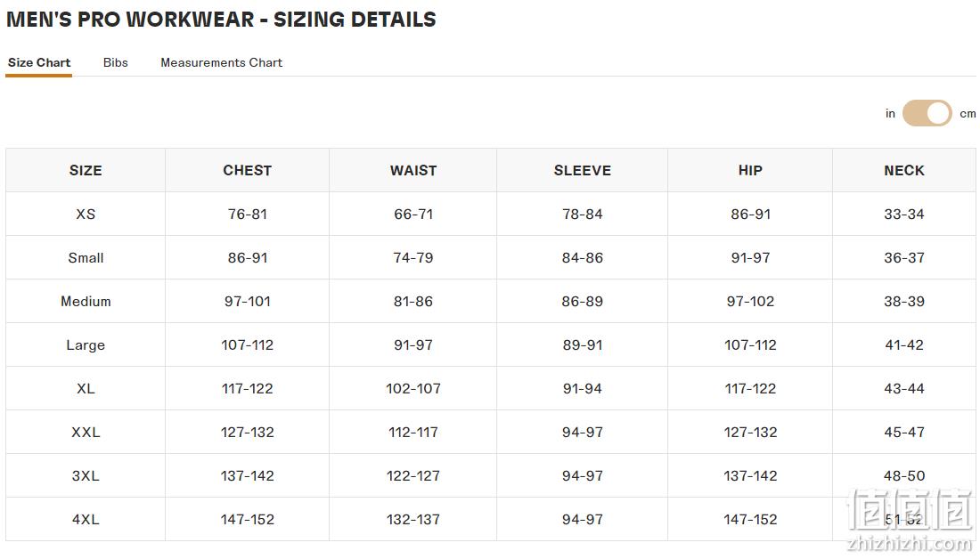Click the 'cm' unit label
The image size is (980, 559).
[968, 114]
